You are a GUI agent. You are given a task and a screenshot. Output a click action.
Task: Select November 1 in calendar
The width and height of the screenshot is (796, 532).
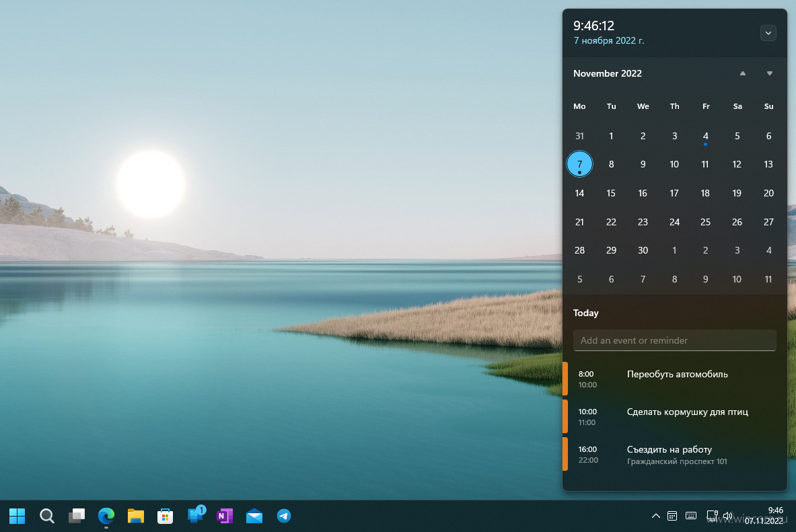pos(611,136)
